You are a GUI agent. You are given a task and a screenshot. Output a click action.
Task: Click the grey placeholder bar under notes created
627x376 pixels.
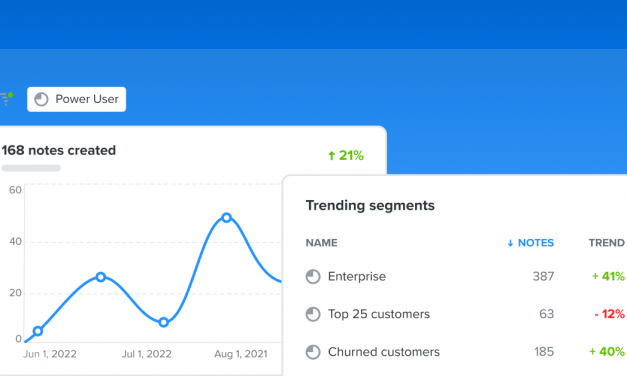[31, 168]
